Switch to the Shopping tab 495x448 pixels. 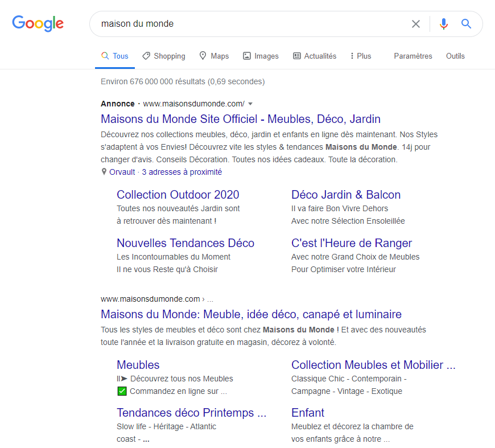pyautogui.click(x=163, y=56)
